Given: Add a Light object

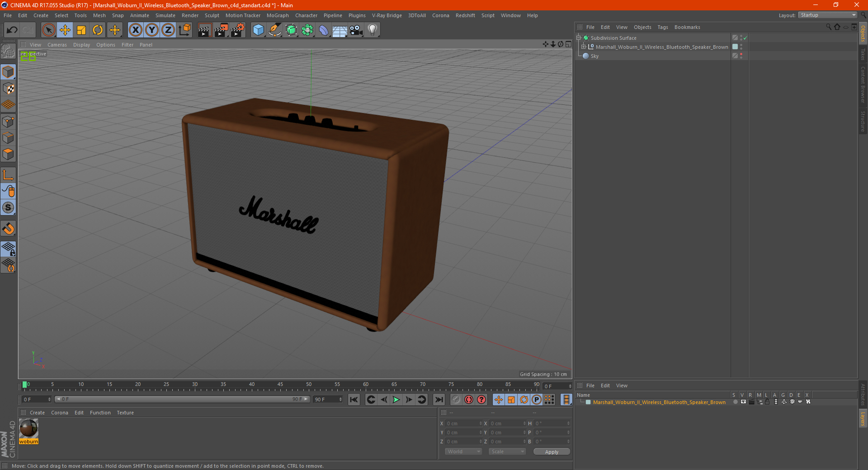Looking at the screenshot, I should [x=373, y=30].
